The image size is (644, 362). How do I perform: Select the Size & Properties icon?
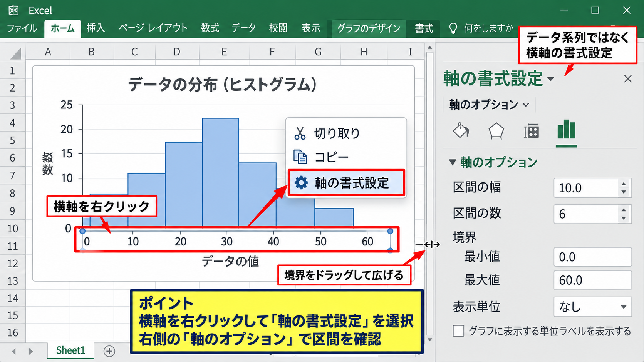point(531,131)
